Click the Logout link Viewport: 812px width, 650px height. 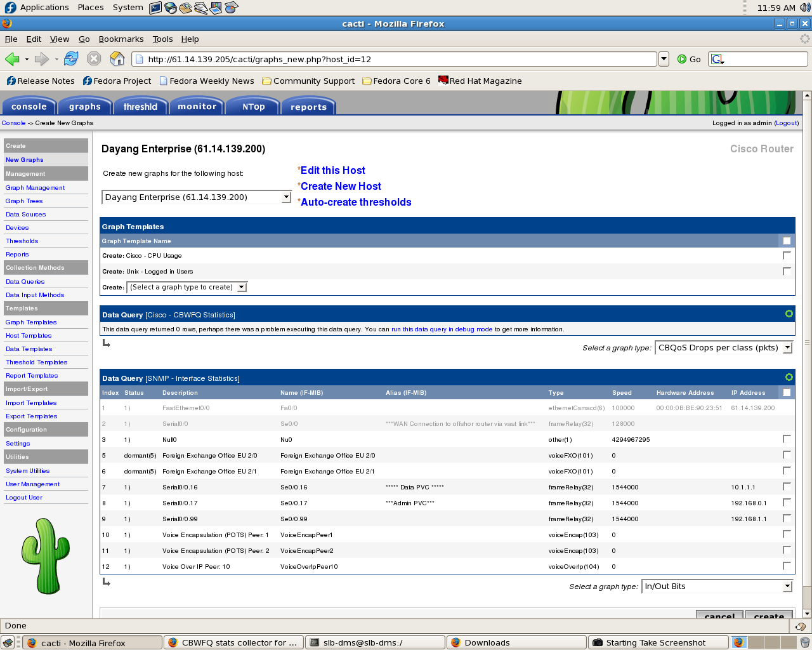pos(787,123)
